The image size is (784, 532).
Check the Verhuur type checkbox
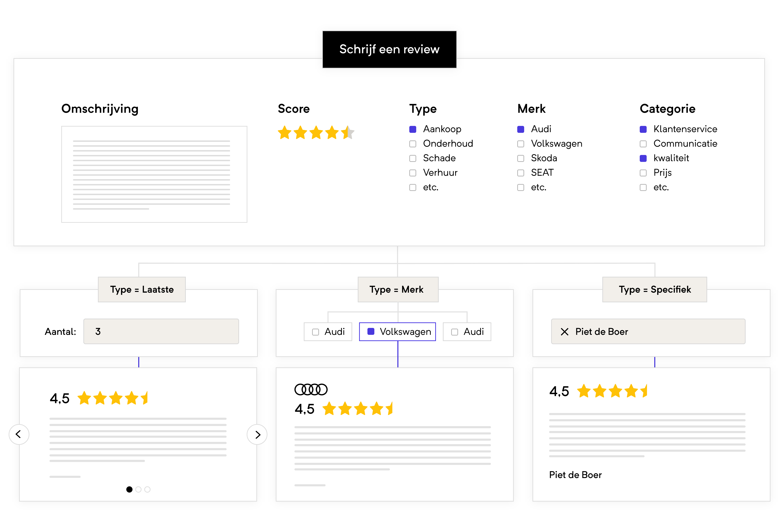tap(413, 173)
